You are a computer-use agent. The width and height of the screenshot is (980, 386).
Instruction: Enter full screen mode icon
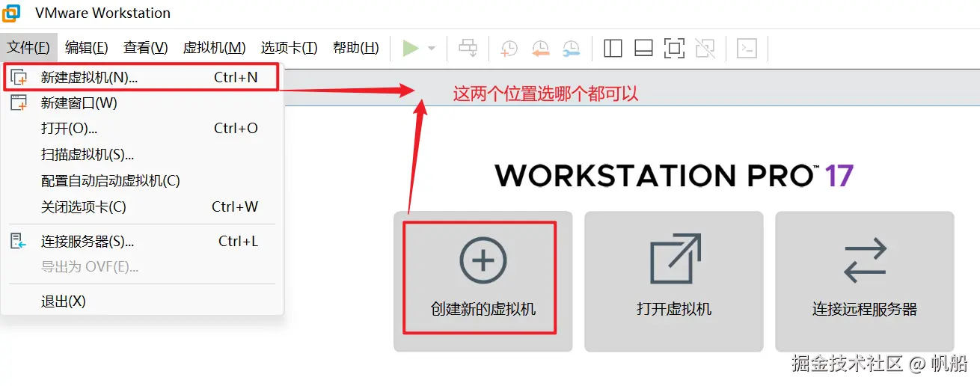(674, 49)
